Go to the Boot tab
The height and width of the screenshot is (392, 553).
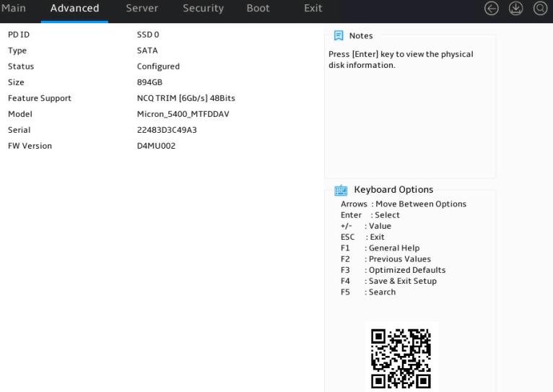[x=258, y=8]
